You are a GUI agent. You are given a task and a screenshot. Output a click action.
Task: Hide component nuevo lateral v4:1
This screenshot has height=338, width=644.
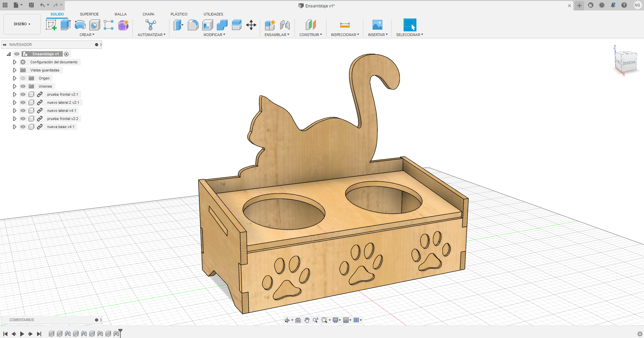(x=23, y=111)
